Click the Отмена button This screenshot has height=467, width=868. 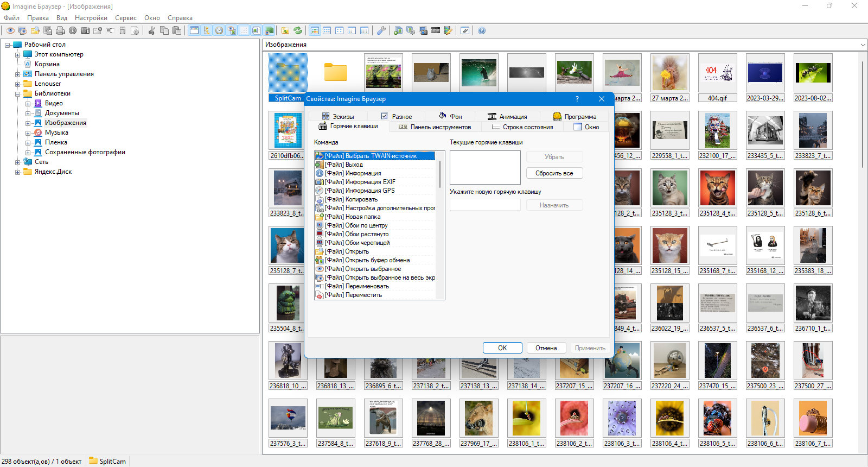(x=546, y=348)
